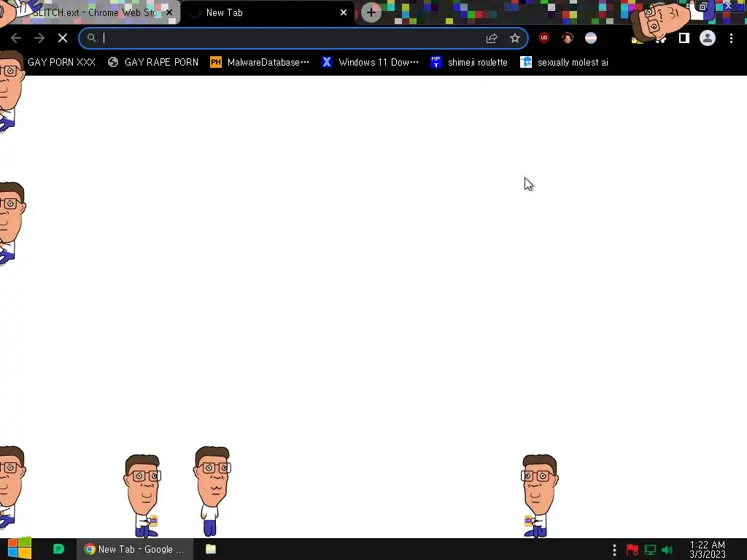
Task: Close the New Tab tab
Action: (x=344, y=12)
